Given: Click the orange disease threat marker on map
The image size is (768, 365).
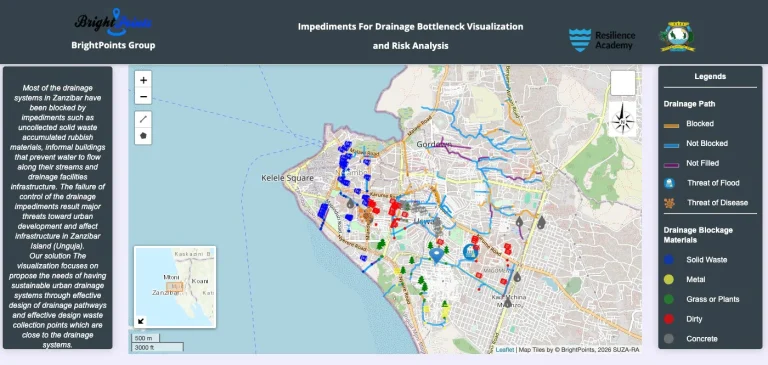Looking at the screenshot, I should coord(366,215).
